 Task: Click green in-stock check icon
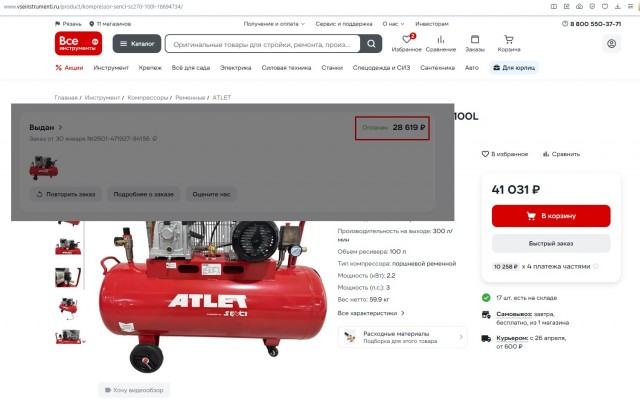point(486,298)
